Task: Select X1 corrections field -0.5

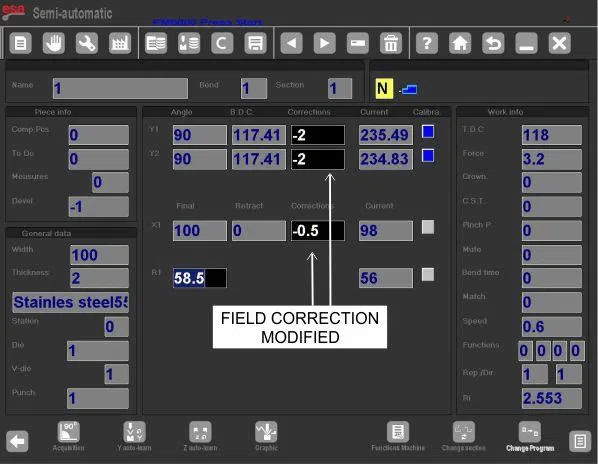Action: 318,231
